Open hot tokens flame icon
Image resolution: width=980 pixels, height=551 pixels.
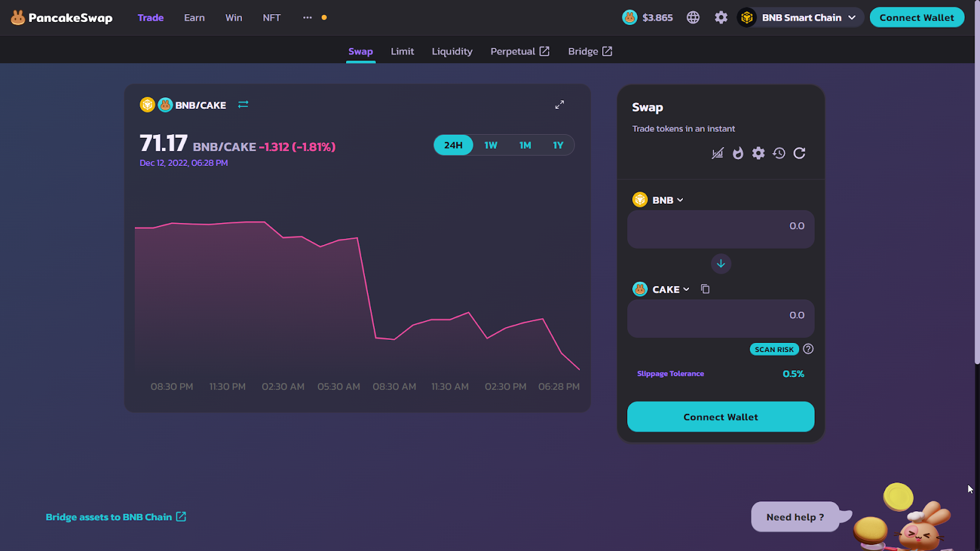[x=738, y=153]
